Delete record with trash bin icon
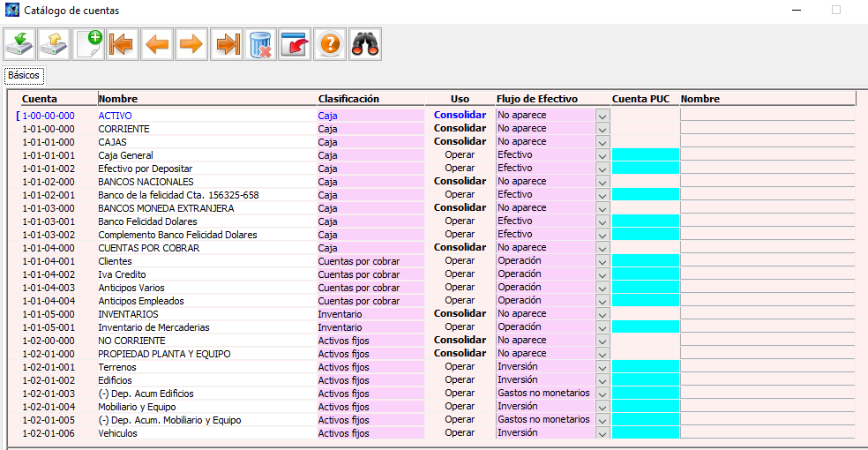This screenshot has width=868, height=450. pyautogui.click(x=260, y=44)
